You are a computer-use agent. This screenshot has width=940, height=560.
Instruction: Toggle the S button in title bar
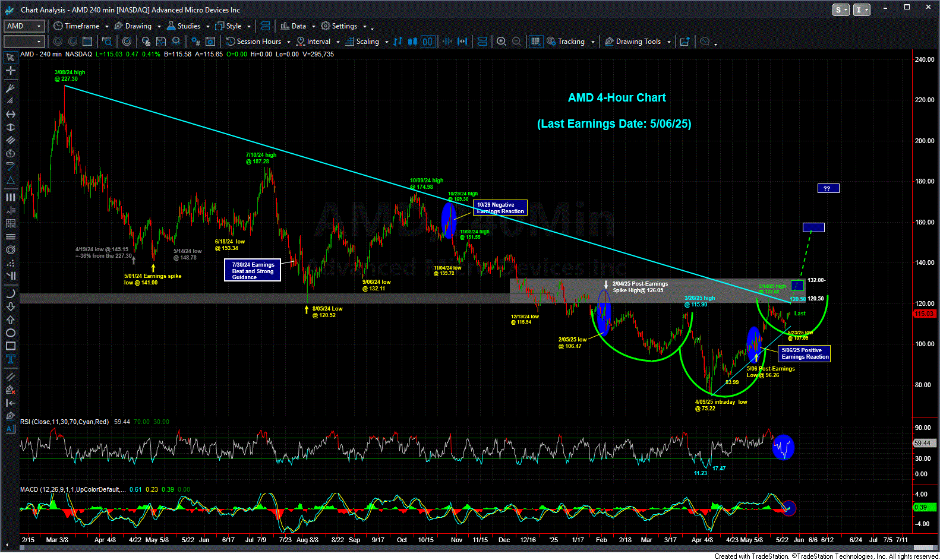point(841,10)
